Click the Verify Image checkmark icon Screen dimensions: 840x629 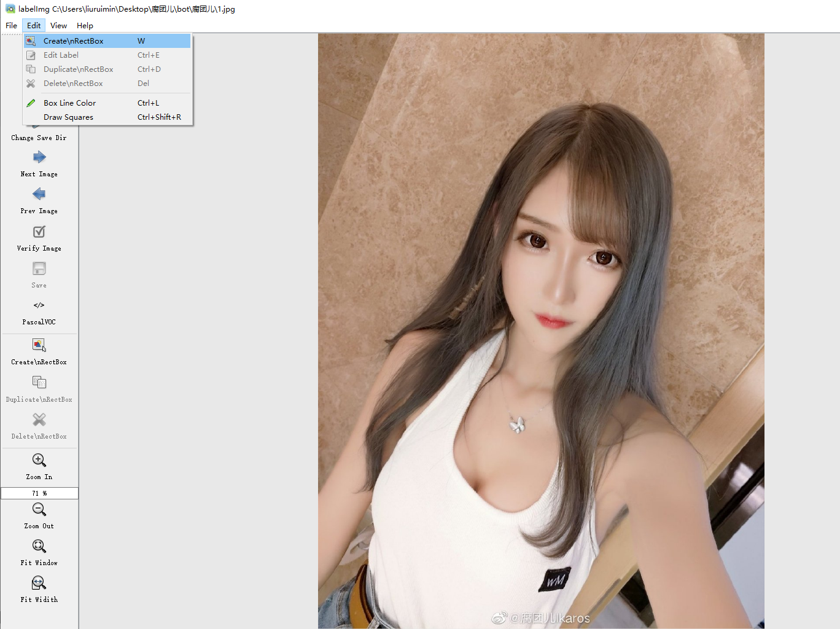pyautogui.click(x=39, y=232)
